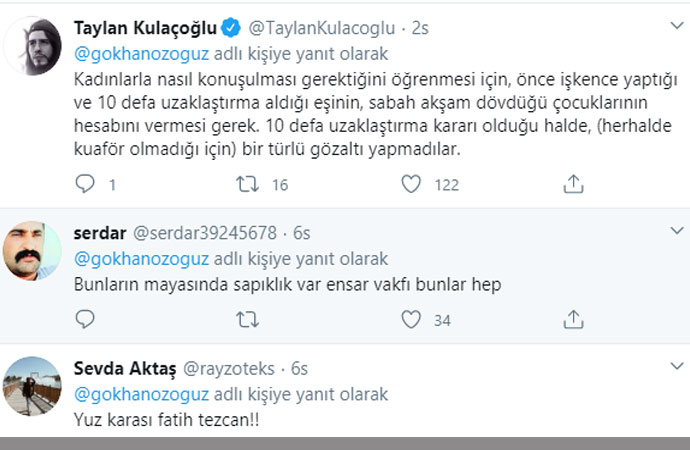Share Taylan Kulaçoğlu's tweet
This screenshot has width=690, height=450.
(573, 184)
